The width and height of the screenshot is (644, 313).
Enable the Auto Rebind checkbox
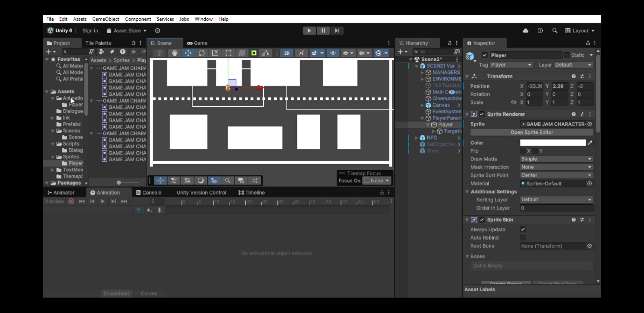523,238
